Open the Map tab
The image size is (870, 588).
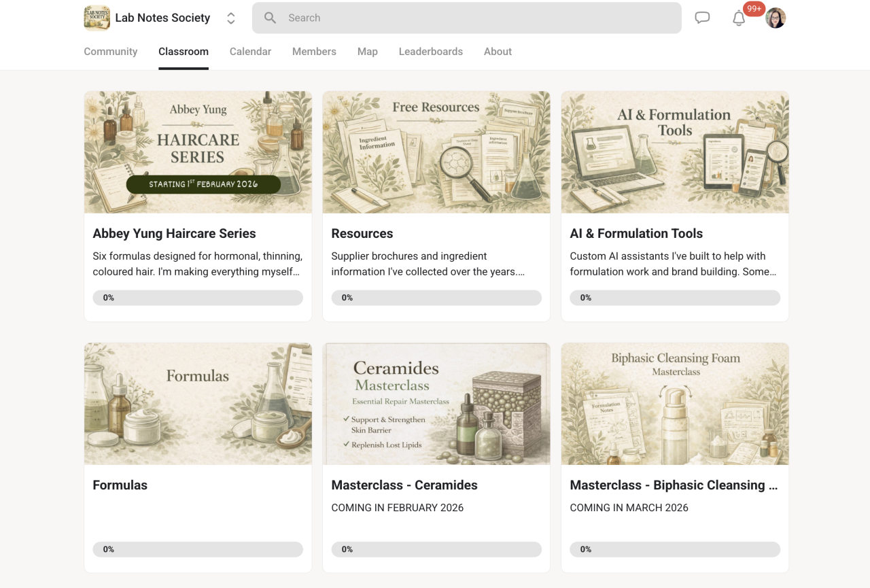click(x=367, y=52)
